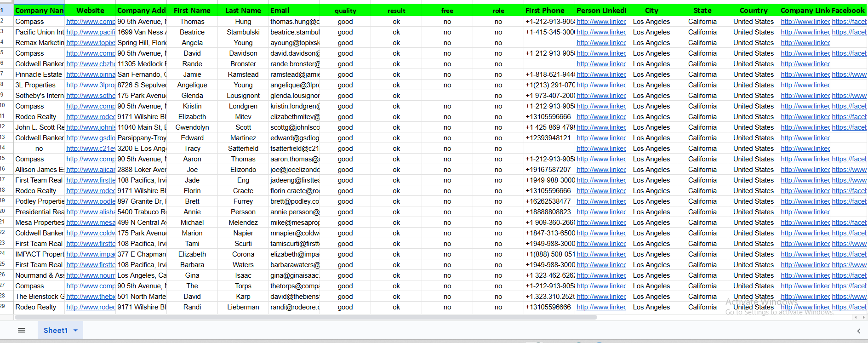Open the Sheet1 tab dropdown arrow

point(75,330)
